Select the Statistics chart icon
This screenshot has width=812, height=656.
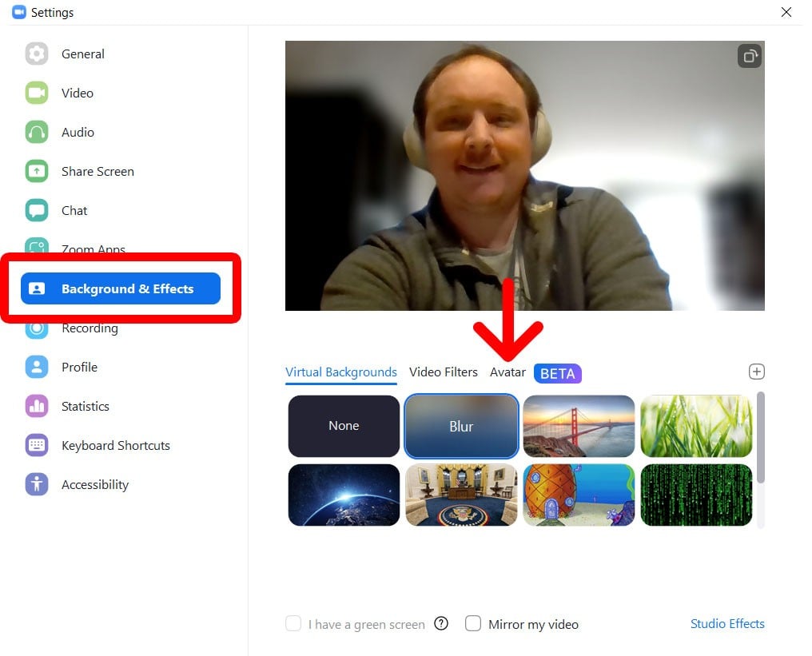pyautogui.click(x=37, y=406)
